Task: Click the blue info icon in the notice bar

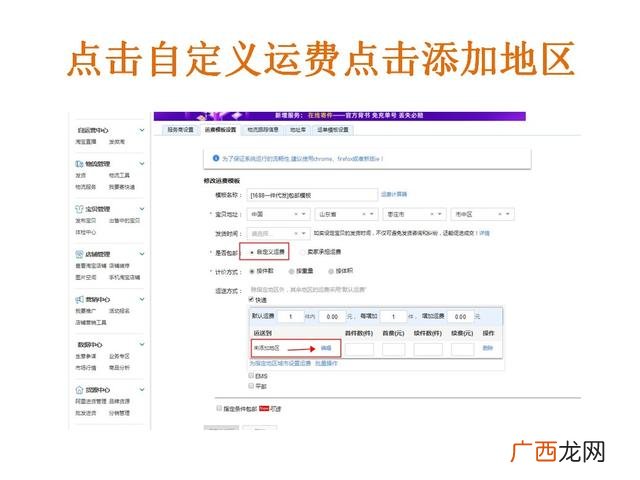Action: [216, 158]
